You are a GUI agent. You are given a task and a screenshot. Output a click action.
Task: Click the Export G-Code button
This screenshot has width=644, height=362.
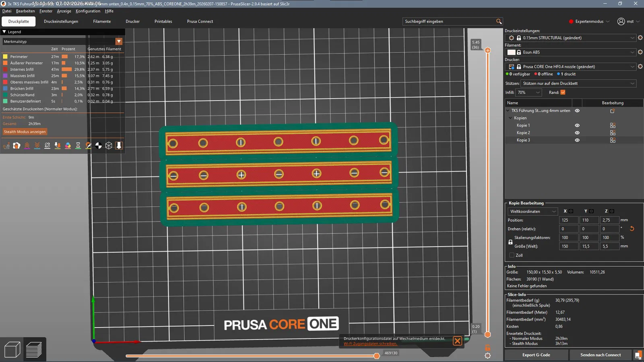pyautogui.click(x=536, y=355)
